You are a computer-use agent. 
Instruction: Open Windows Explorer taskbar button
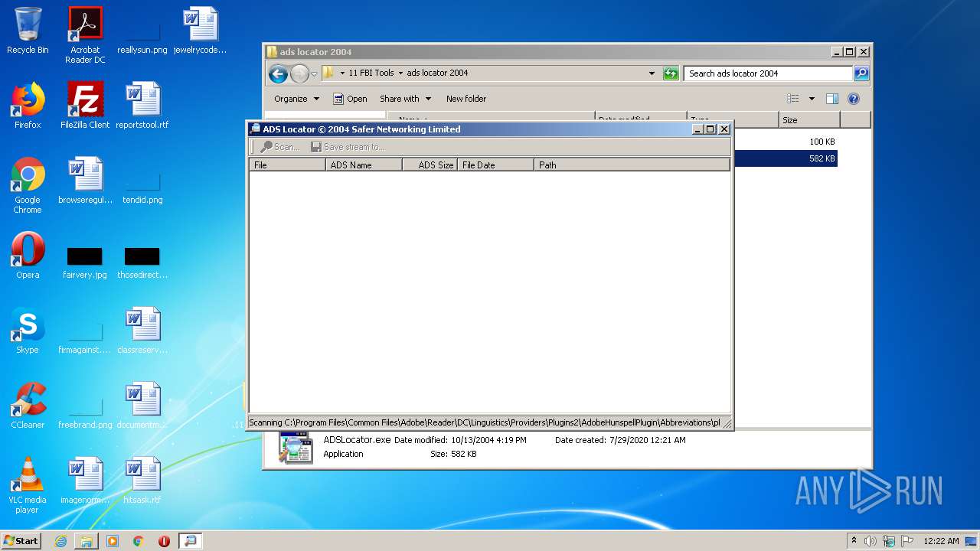point(87,541)
